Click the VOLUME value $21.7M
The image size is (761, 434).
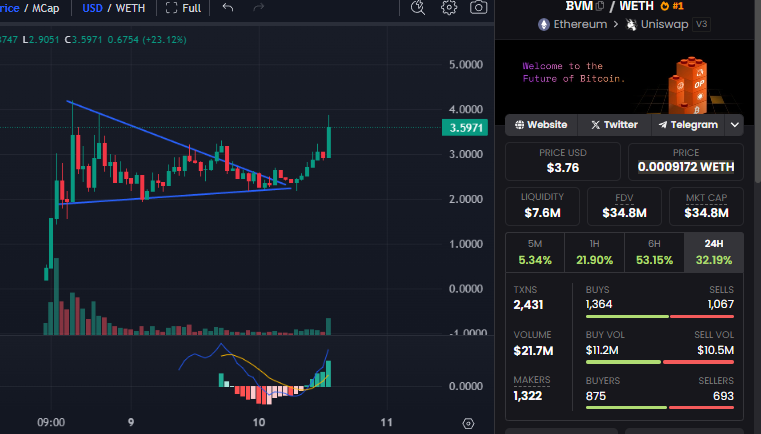click(x=533, y=351)
